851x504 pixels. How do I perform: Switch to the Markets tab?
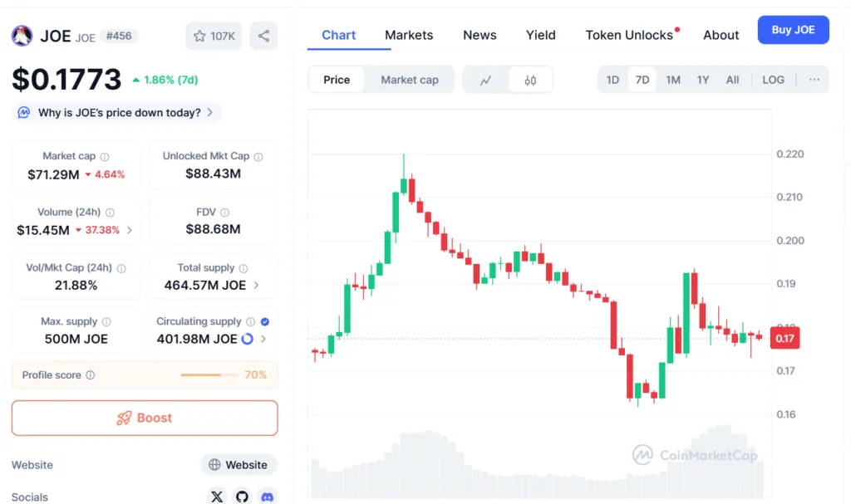pyautogui.click(x=409, y=35)
